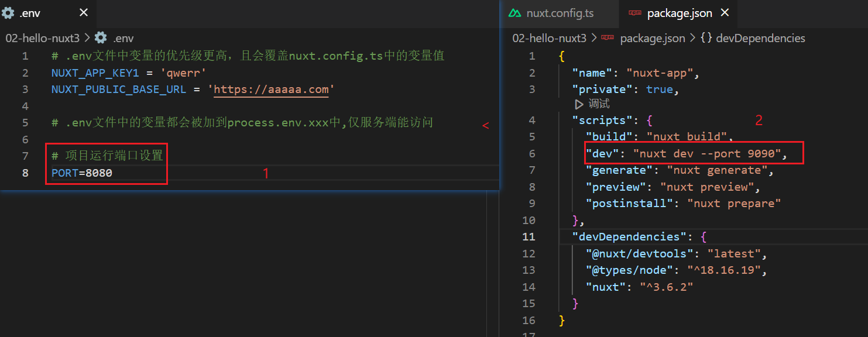868x337 pixels.
Task: Click the PORT=8080 line in .env
Action: coord(82,173)
